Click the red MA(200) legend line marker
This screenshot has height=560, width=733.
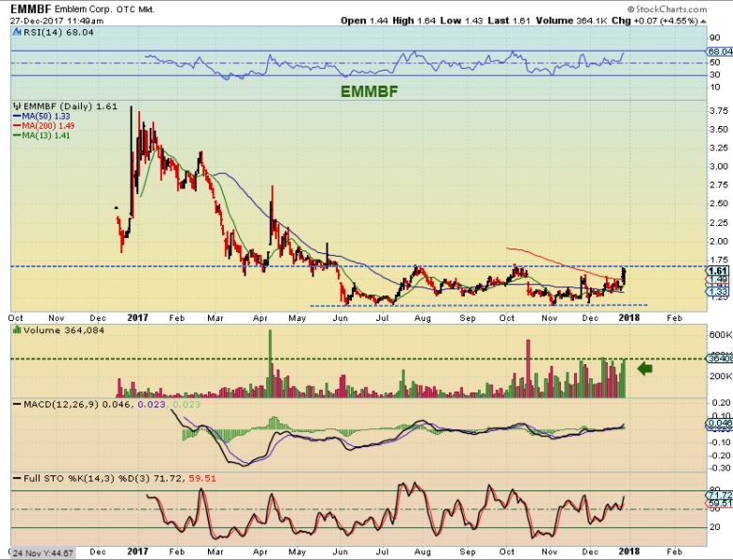pyautogui.click(x=17, y=126)
